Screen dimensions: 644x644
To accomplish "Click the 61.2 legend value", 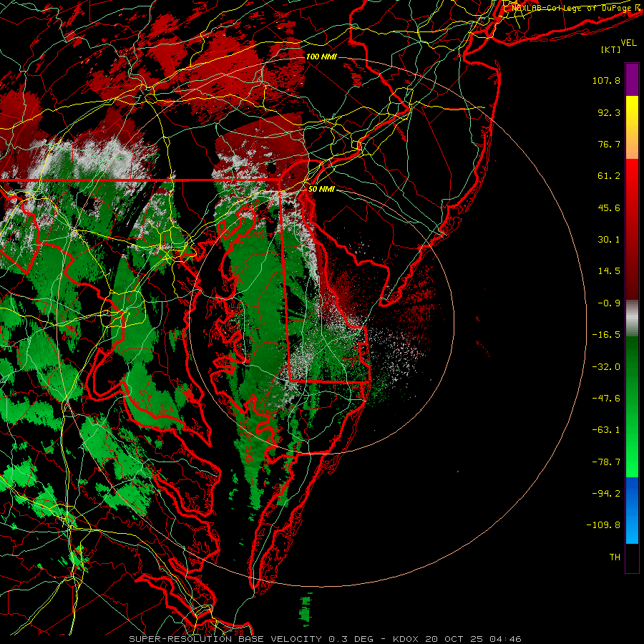I will [x=609, y=176].
